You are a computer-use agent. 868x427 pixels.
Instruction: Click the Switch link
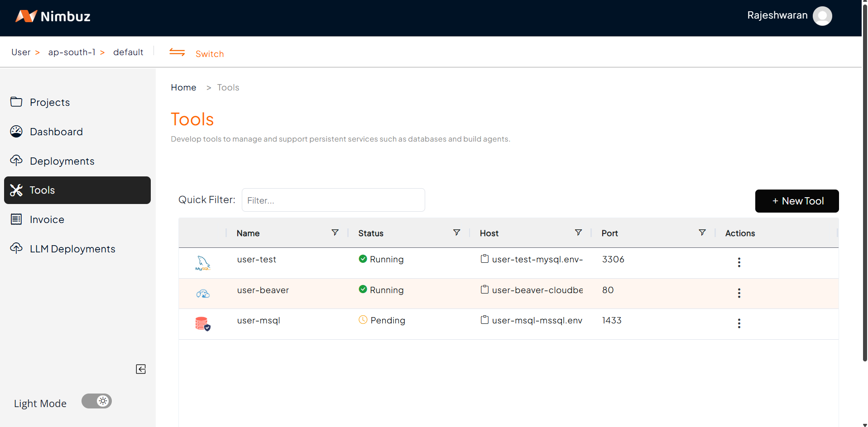(x=209, y=54)
